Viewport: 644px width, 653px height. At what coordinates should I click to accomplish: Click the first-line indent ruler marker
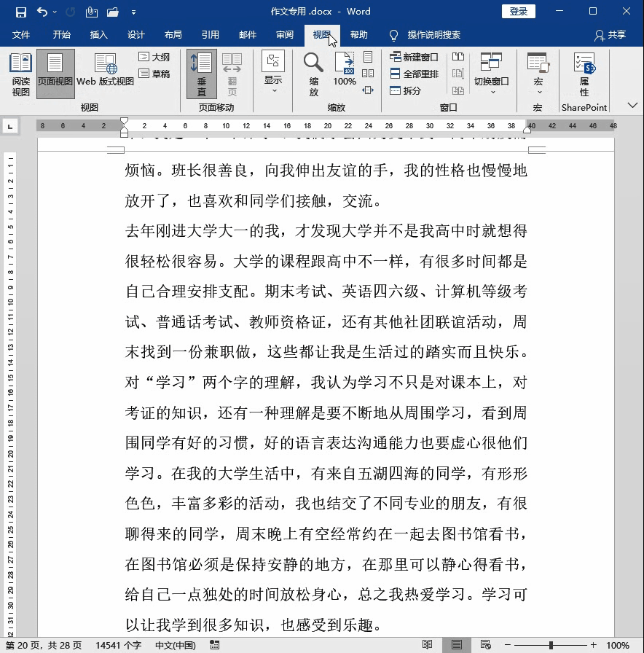pyautogui.click(x=124, y=122)
